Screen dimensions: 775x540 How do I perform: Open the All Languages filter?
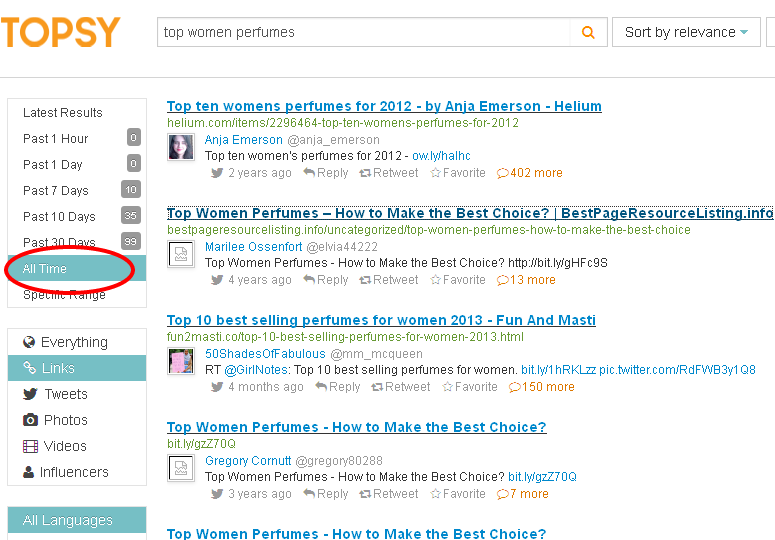(x=68, y=520)
